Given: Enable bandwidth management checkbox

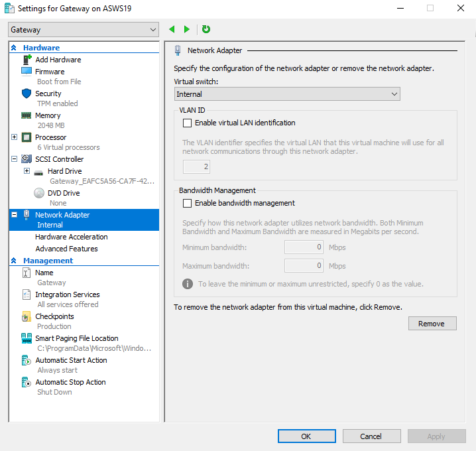Looking at the screenshot, I should 188,203.
